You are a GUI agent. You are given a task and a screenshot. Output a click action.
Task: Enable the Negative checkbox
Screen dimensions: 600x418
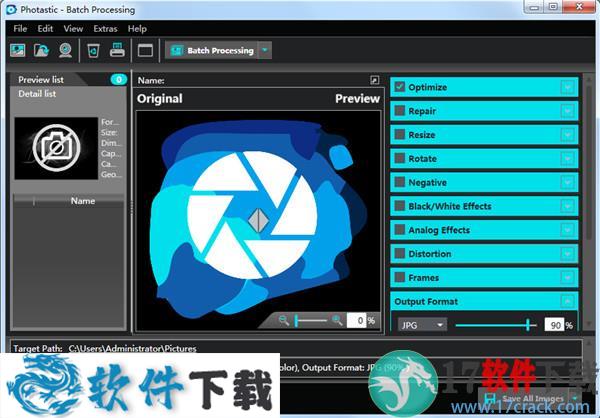click(400, 182)
